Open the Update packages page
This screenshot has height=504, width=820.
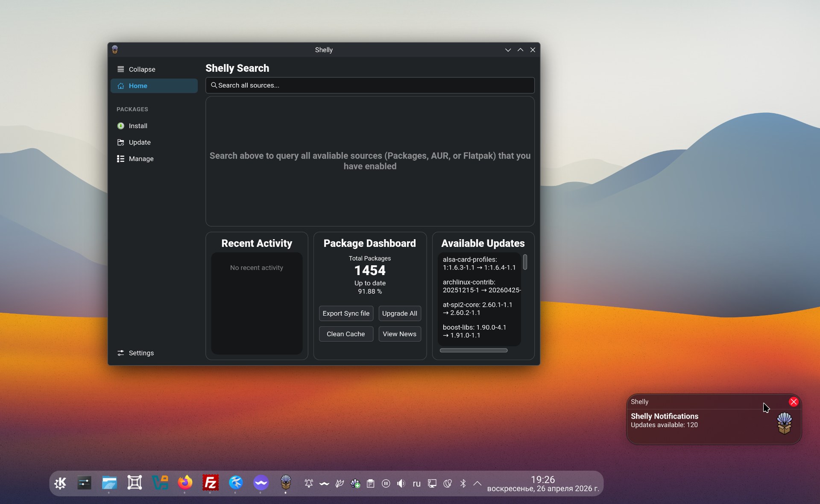139,142
